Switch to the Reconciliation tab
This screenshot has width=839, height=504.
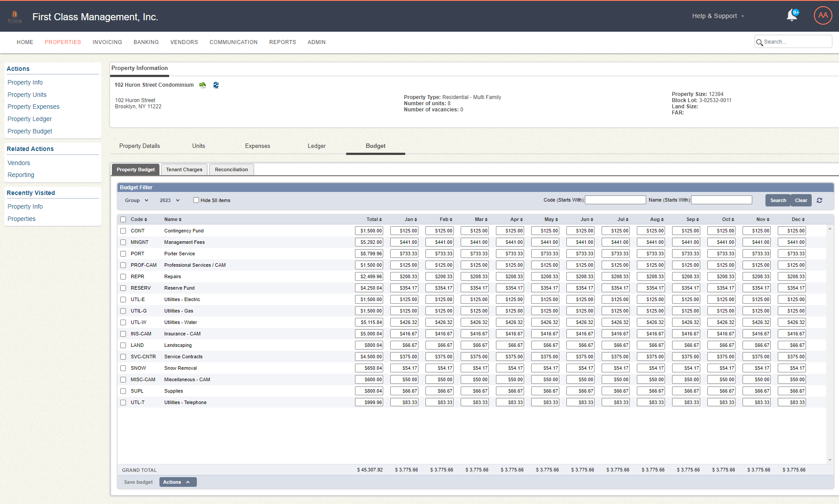coord(231,169)
